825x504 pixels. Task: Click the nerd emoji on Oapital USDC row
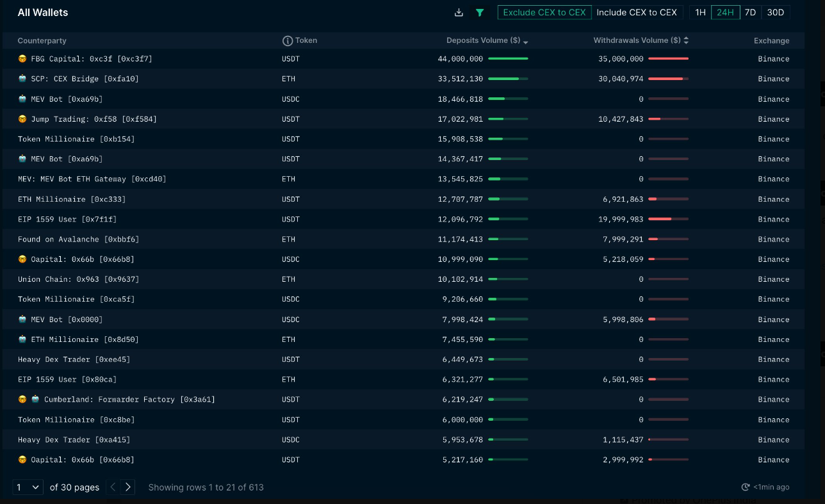click(22, 259)
